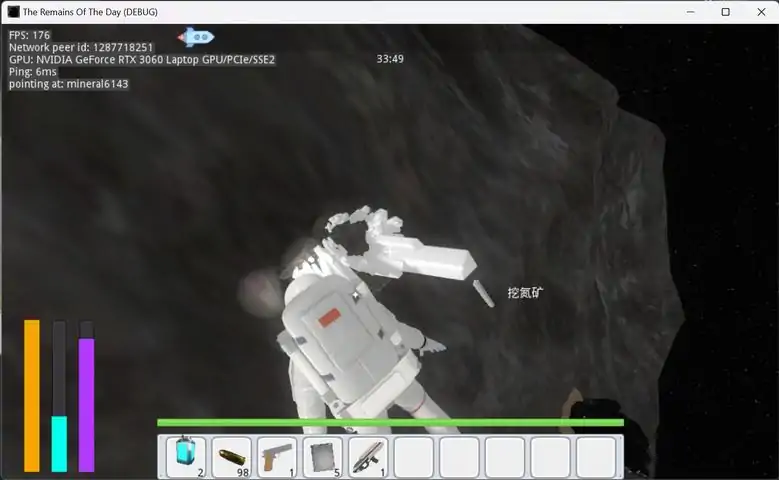The height and width of the screenshot is (480, 779).
Task: Select the gray metal plate slot
Action: 322,457
